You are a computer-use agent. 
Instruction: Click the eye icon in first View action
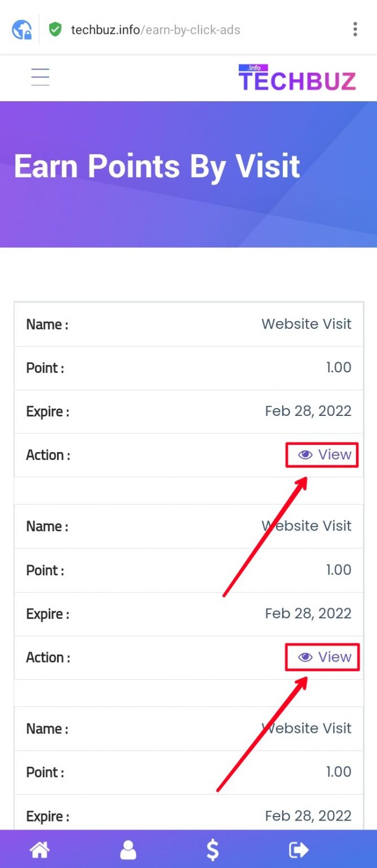pos(305,455)
